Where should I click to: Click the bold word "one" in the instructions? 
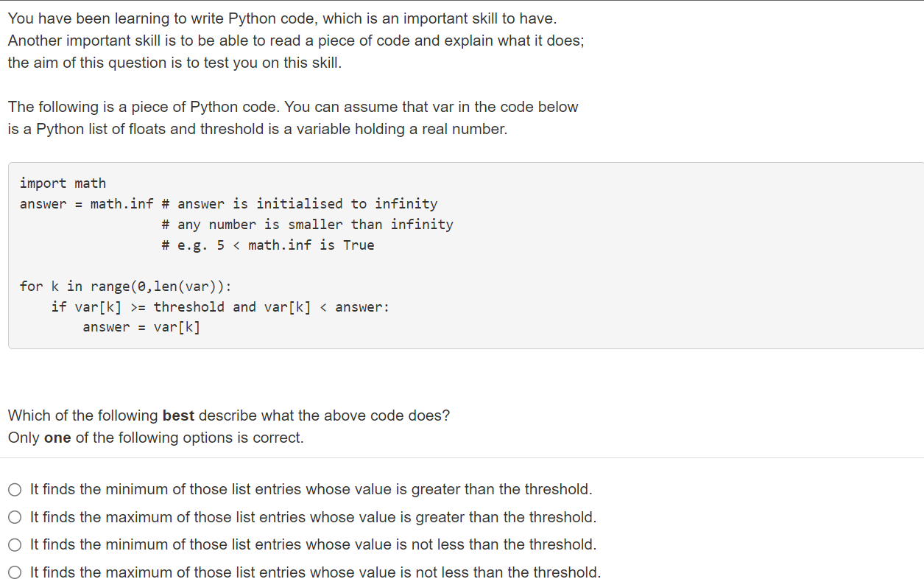[57, 438]
